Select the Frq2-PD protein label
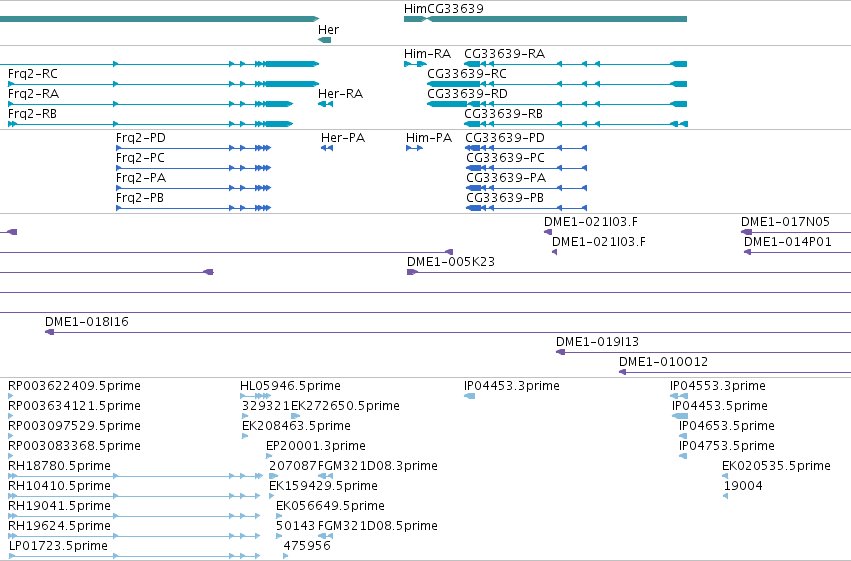The height and width of the screenshot is (561, 851). (141, 138)
